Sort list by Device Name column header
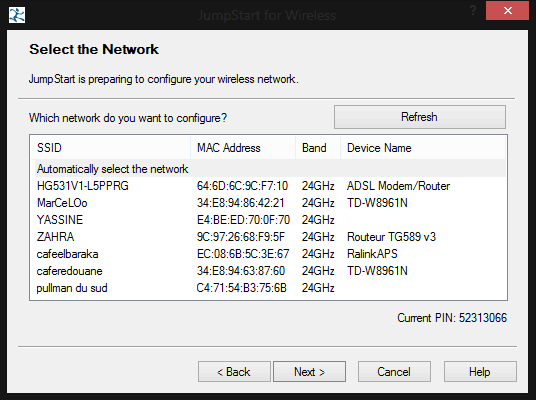 423,148
